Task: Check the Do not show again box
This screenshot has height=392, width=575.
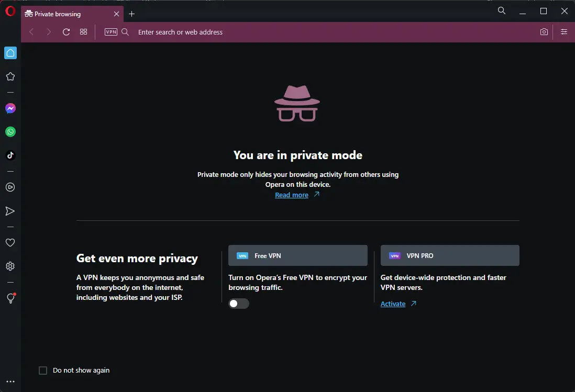Action: pyautogui.click(x=43, y=371)
